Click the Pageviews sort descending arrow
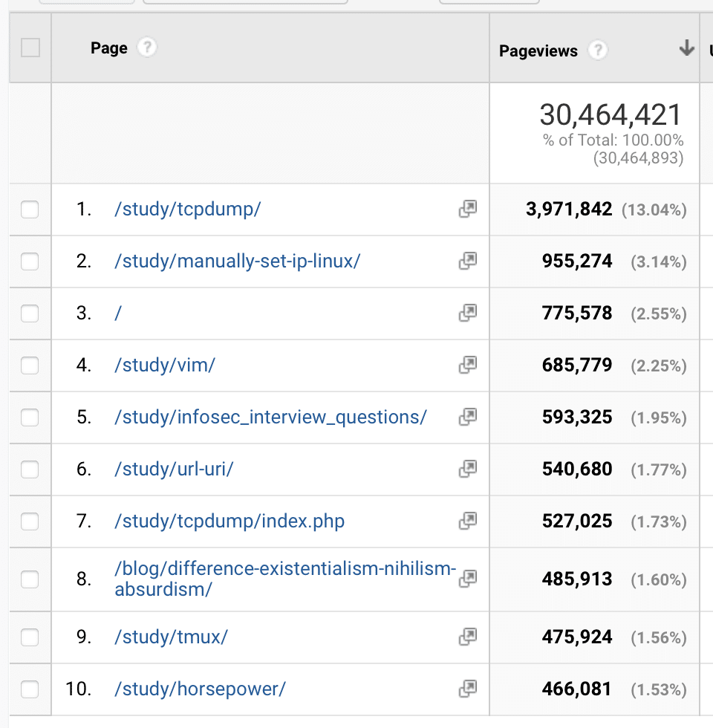 [x=686, y=48]
